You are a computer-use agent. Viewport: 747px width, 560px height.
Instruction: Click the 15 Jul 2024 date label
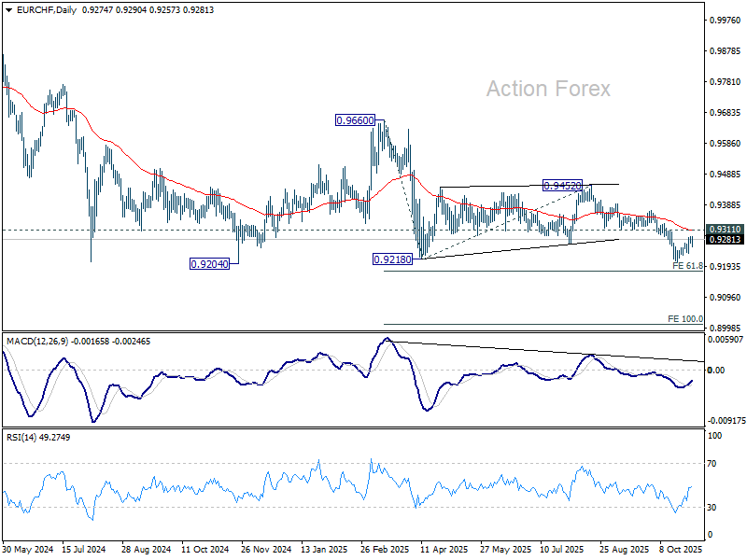pyautogui.click(x=84, y=549)
